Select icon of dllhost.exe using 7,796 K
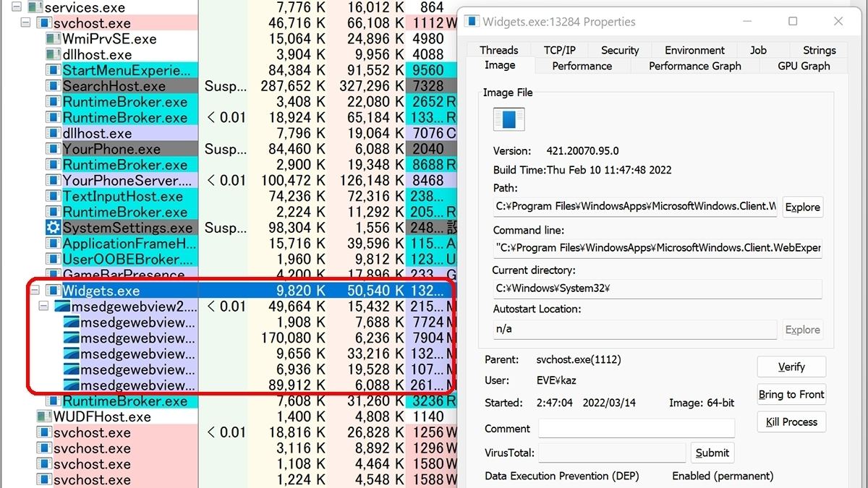Viewport: 868px width, 488px height. coord(53,134)
